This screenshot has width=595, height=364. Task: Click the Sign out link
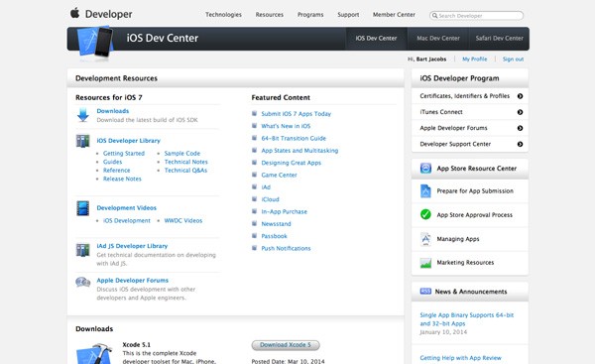click(x=513, y=60)
